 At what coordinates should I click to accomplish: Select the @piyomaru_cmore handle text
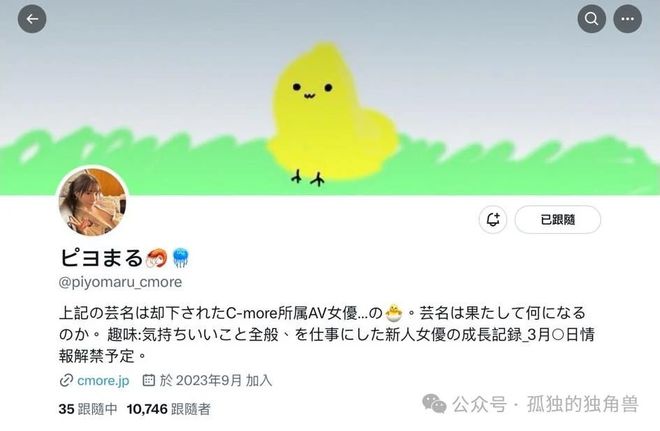(x=120, y=282)
